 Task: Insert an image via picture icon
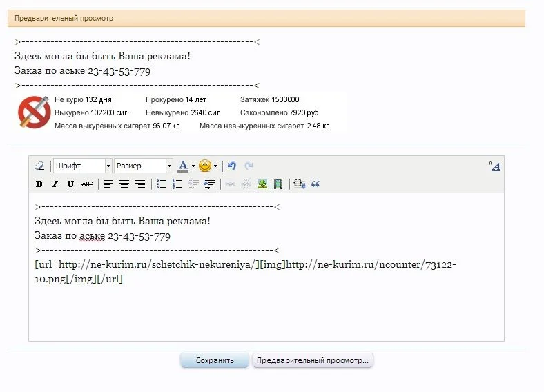262,184
